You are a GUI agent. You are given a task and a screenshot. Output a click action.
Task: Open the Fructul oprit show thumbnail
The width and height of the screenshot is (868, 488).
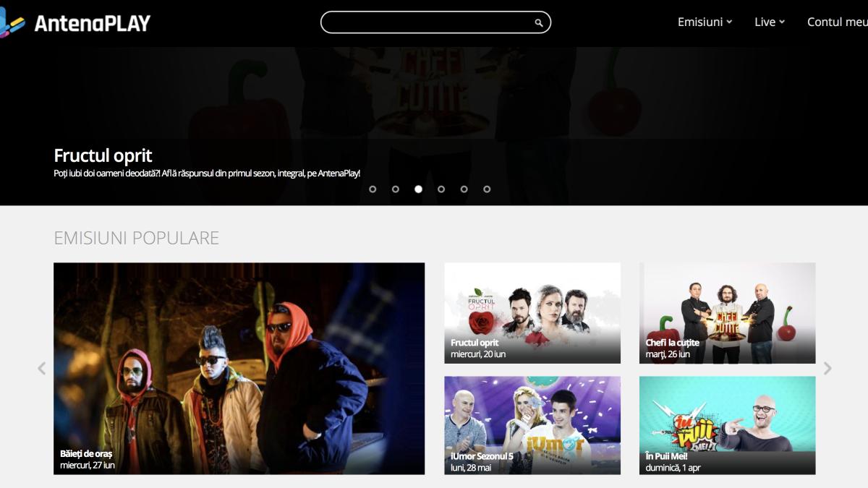coord(532,312)
